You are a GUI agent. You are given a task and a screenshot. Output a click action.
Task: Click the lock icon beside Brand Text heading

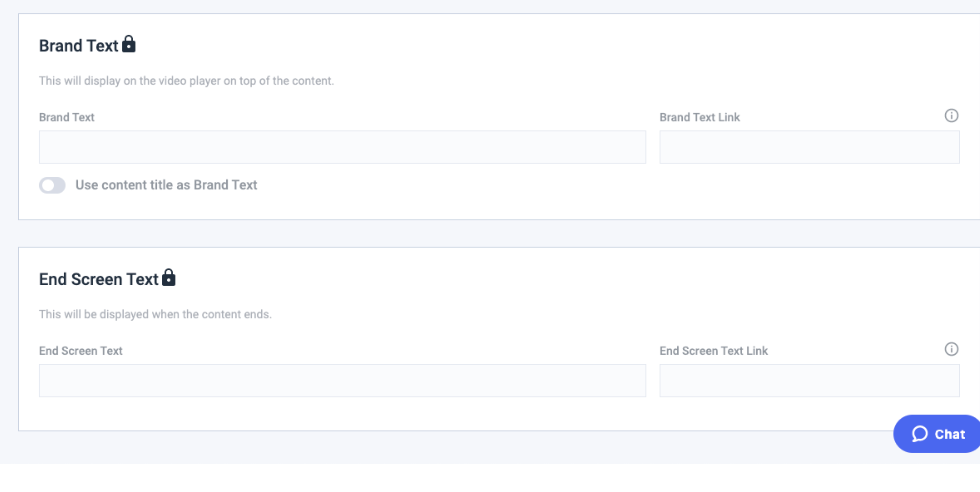[x=129, y=44]
